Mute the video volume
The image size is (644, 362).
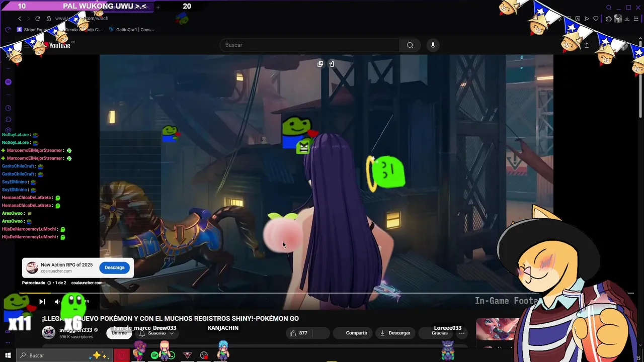click(x=57, y=302)
